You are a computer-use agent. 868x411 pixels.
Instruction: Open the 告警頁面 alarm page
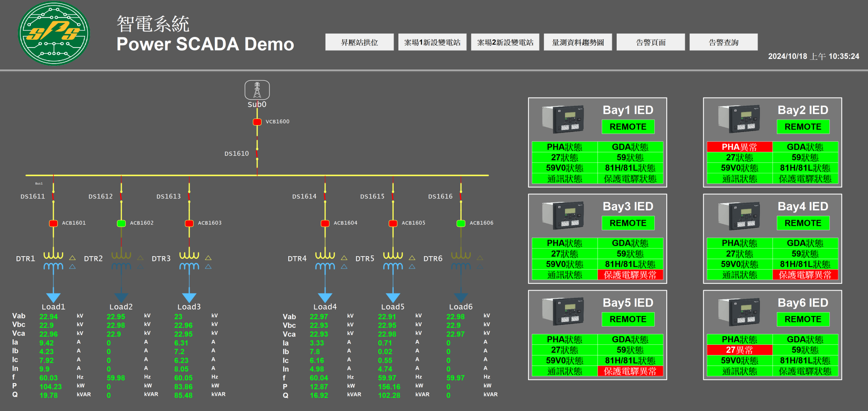pos(650,42)
